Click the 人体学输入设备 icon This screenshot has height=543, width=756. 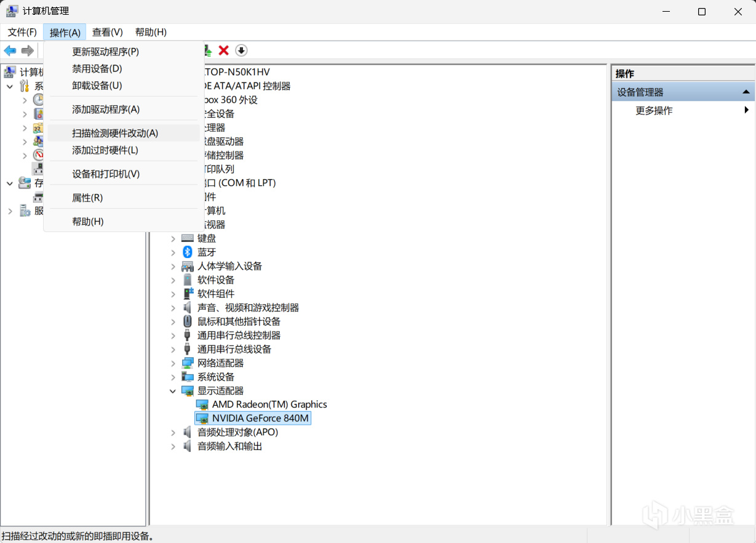point(188,266)
